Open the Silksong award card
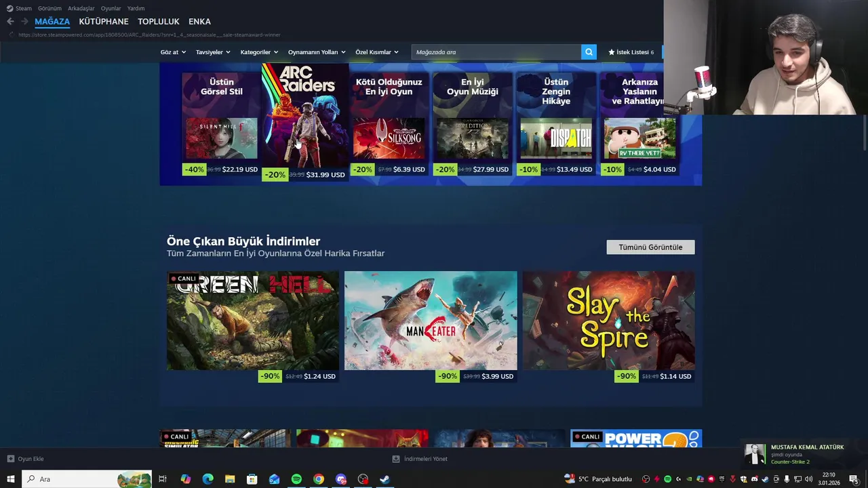The height and width of the screenshot is (488, 868). tap(389, 124)
